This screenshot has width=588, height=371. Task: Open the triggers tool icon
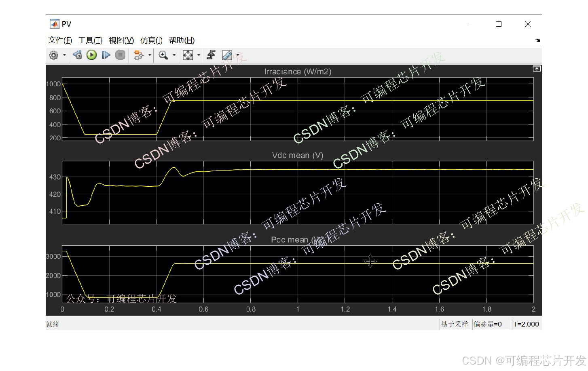[211, 55]
